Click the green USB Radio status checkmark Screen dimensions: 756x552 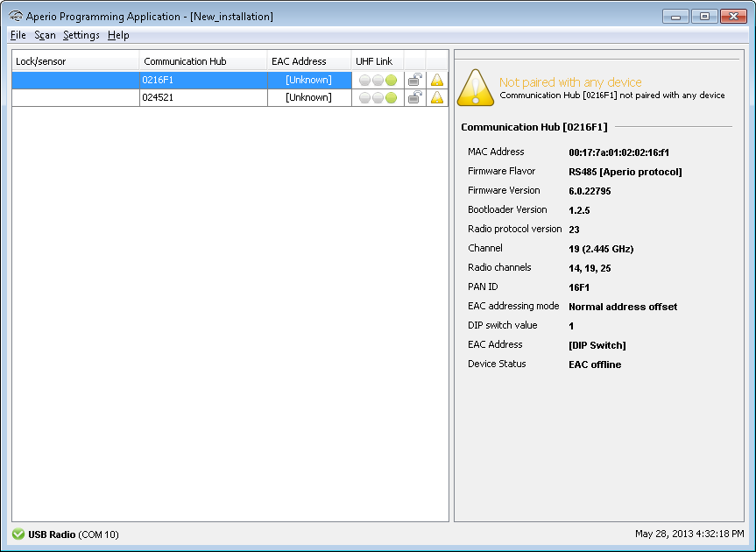click(18, 534)
